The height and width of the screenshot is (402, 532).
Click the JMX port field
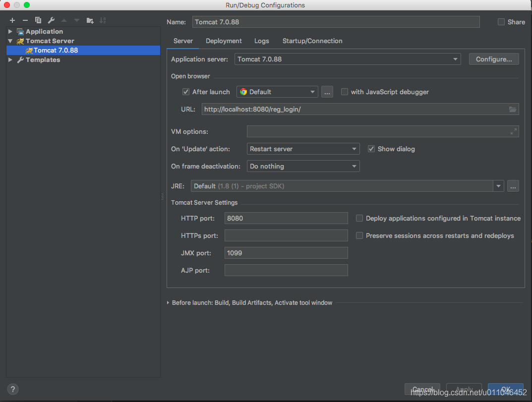click(286, 253)
